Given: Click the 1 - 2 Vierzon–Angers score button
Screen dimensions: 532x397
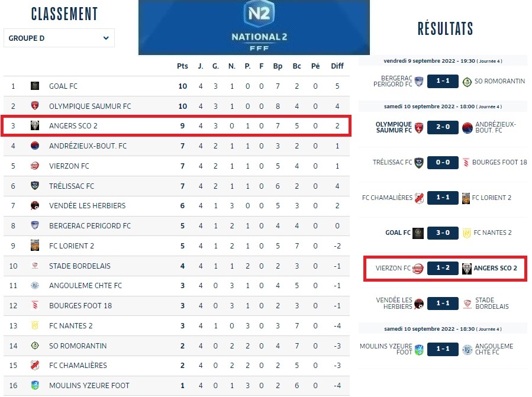Looking at the screenshot, I should pyautogui.click(x=443, y=269).
